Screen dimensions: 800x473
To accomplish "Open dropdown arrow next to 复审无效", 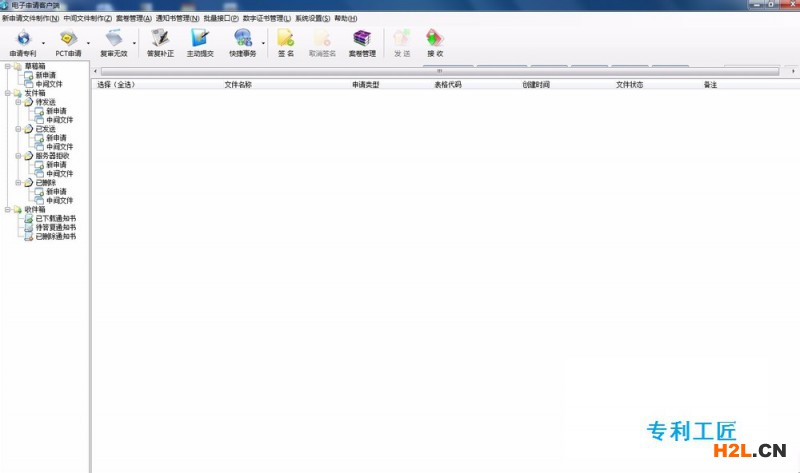I will pos(134,43).
